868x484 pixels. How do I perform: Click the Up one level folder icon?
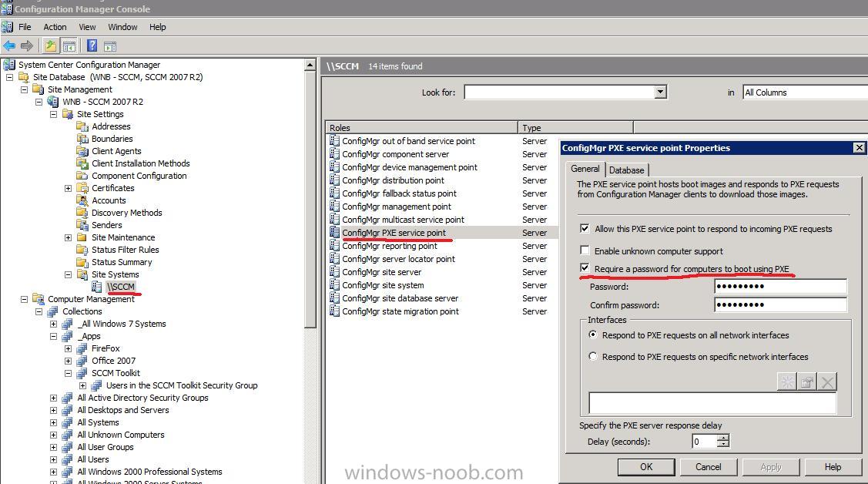(x=50, y=46)
